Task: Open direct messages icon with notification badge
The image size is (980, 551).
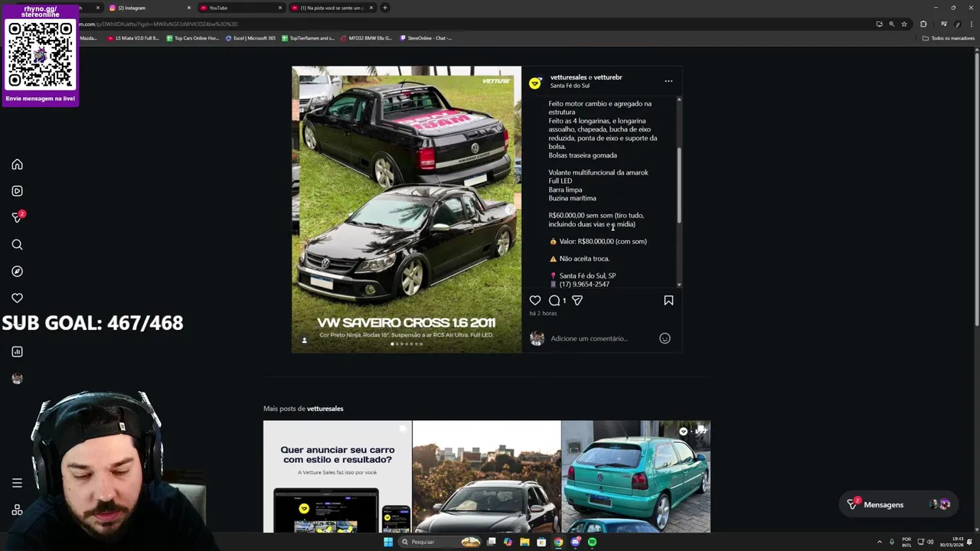Action: [x=17, y=217]
